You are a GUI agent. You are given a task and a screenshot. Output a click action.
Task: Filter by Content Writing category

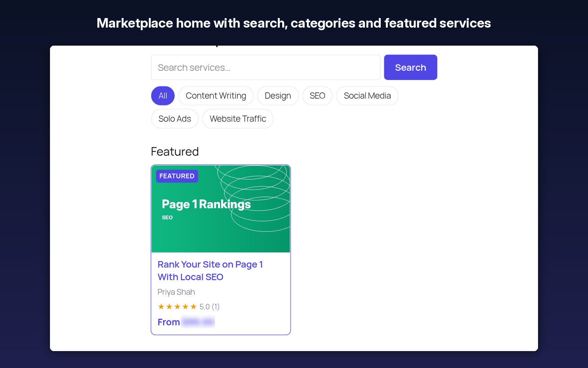click(x=216, y=96)
